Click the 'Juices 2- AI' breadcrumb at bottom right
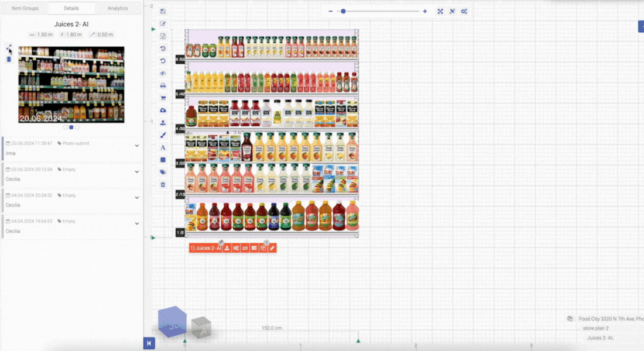 tap(600, 338)
